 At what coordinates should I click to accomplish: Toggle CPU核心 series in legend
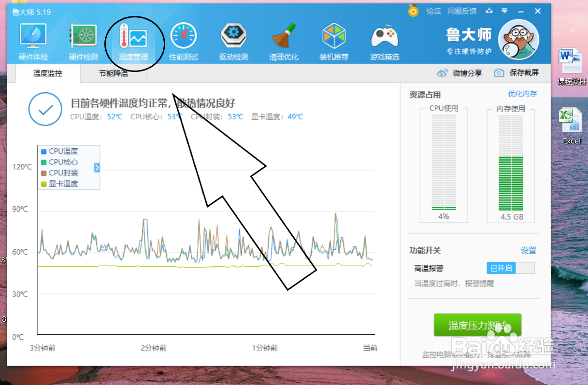click(59, 162)
